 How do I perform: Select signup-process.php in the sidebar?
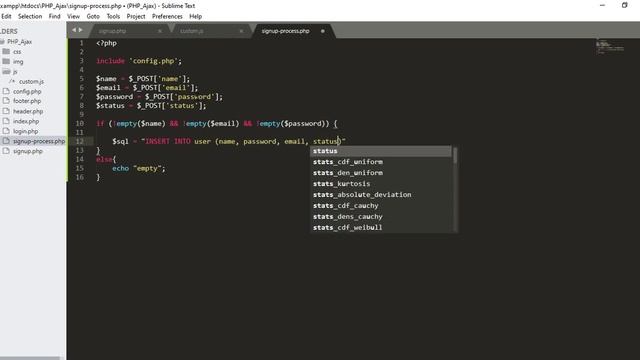tap(39, 141)
